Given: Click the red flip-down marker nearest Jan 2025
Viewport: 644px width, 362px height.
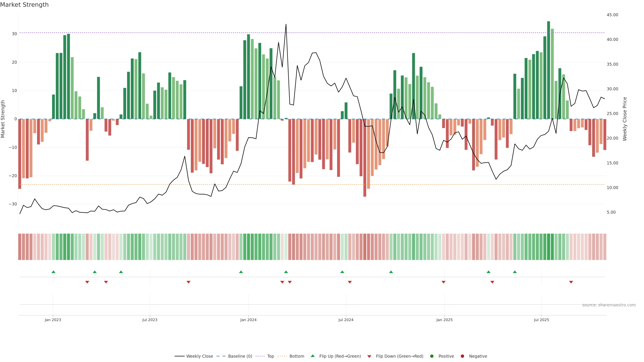Looking at the screenshot, I should 443,282.
